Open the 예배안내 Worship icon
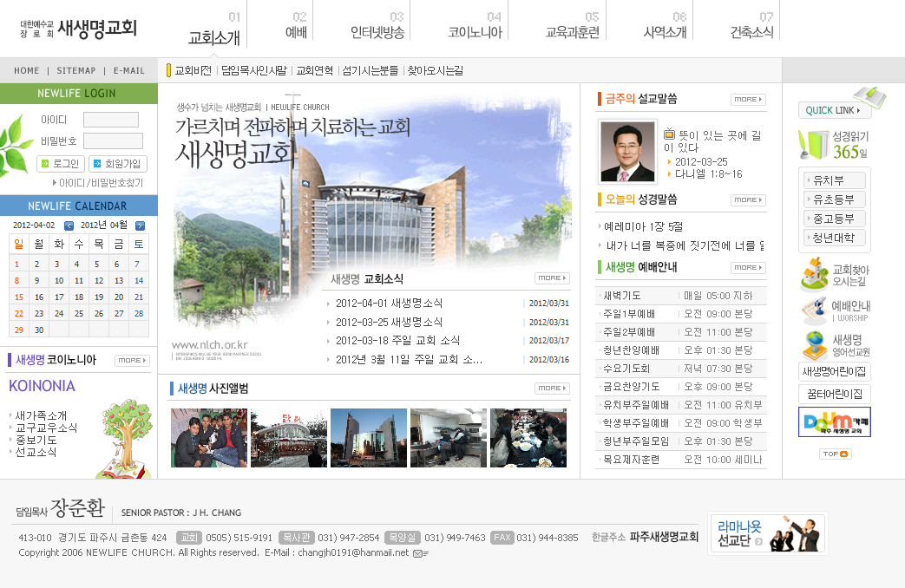This screenshot has height=588, width=905. pyautogui.click(x=814, y=310)
